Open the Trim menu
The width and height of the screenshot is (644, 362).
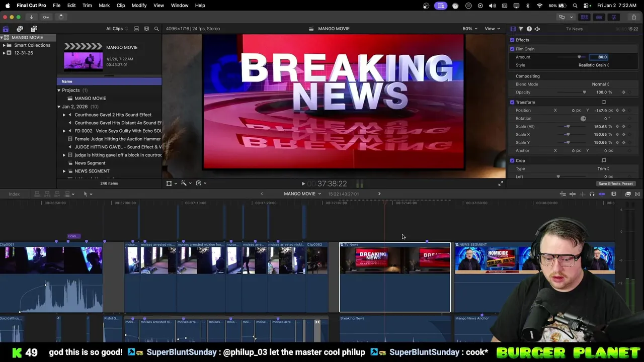[x=87, y=5]
